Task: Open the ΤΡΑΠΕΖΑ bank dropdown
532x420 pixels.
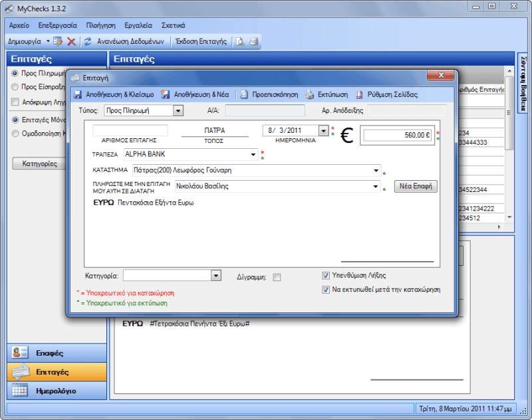Action: (x=253, y=155)
